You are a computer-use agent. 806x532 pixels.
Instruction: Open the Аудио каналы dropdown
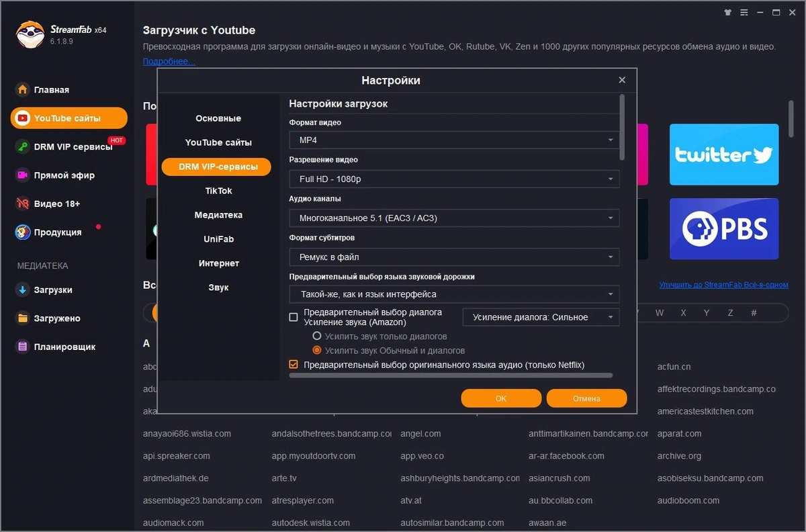click(x=454, y=218)
